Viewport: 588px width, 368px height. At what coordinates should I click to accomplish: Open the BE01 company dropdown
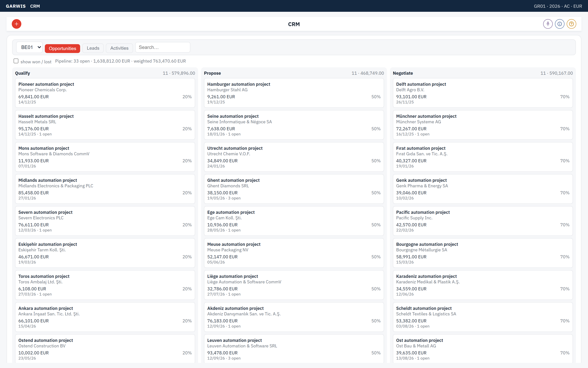pos(29,47)
